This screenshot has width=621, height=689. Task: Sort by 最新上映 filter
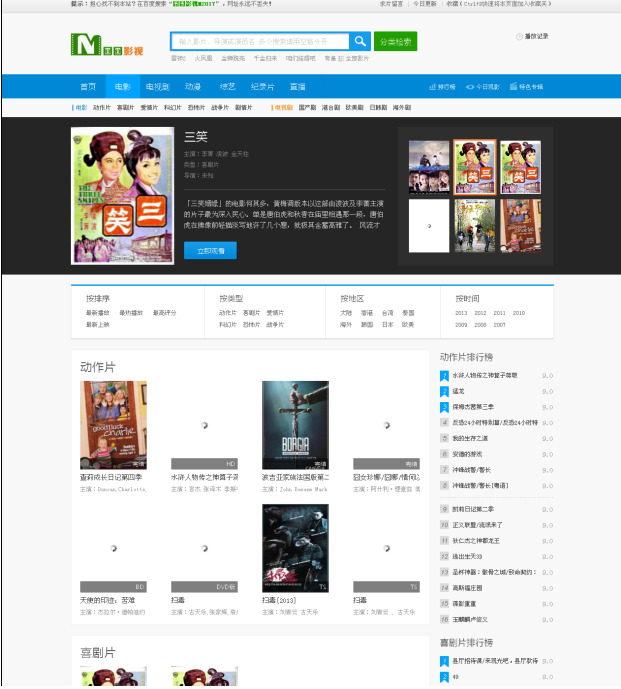[98, 325]
